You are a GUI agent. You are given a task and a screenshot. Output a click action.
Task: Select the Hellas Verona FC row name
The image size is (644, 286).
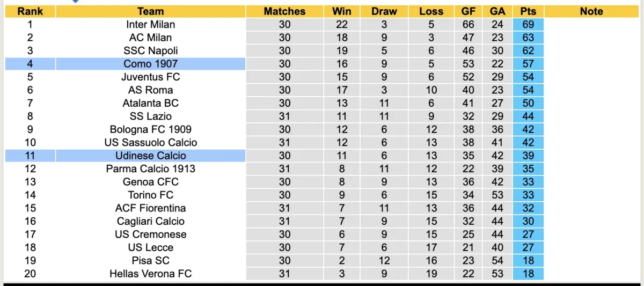(150, 274)
